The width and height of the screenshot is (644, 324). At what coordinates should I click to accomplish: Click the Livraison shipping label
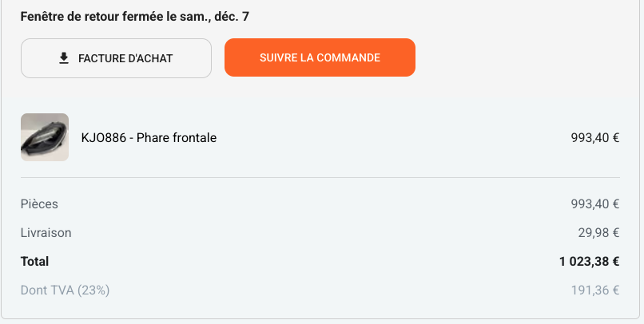[46, 232]
